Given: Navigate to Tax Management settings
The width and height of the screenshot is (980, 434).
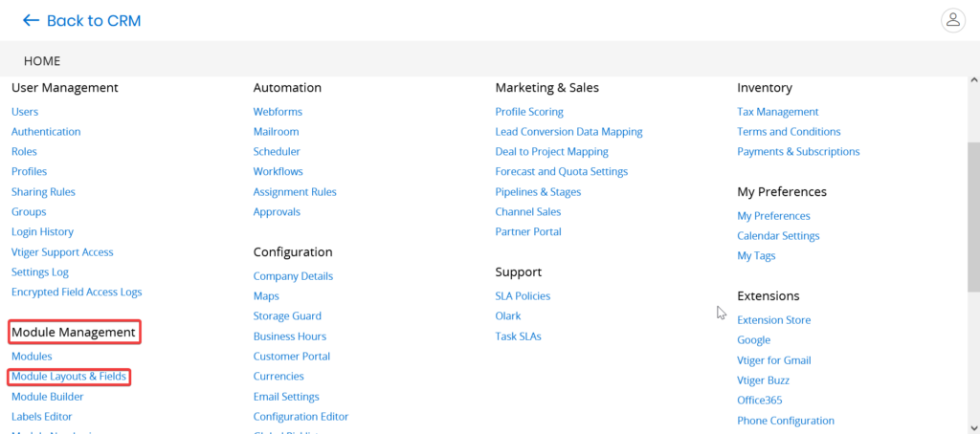Looking at the screenshot, I should [777, 112].
